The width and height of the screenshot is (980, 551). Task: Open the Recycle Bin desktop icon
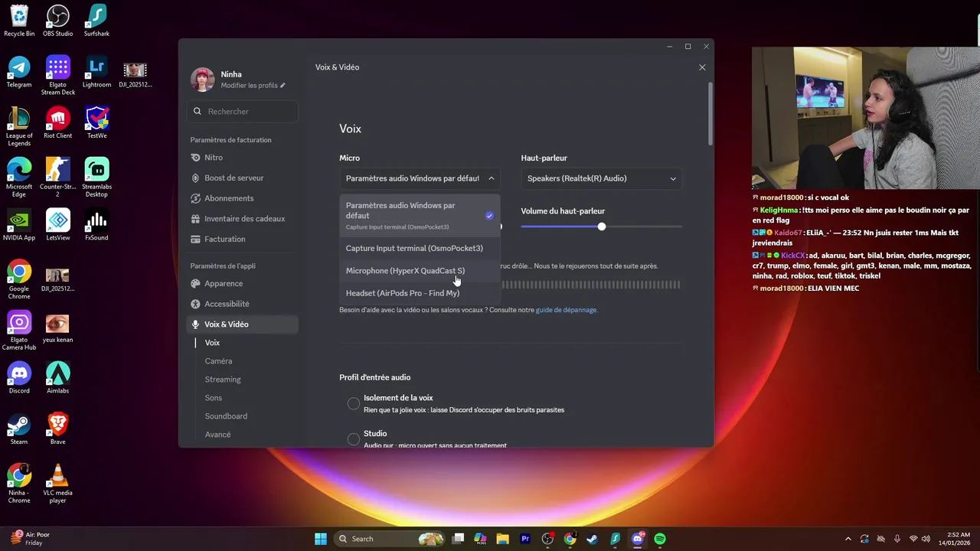pos(19,21)
